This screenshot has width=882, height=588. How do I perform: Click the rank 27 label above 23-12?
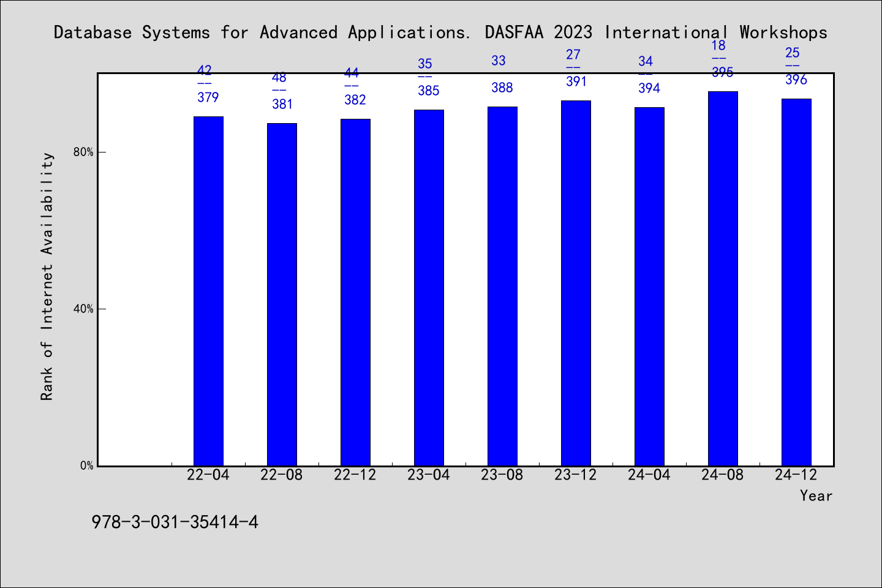573,55
